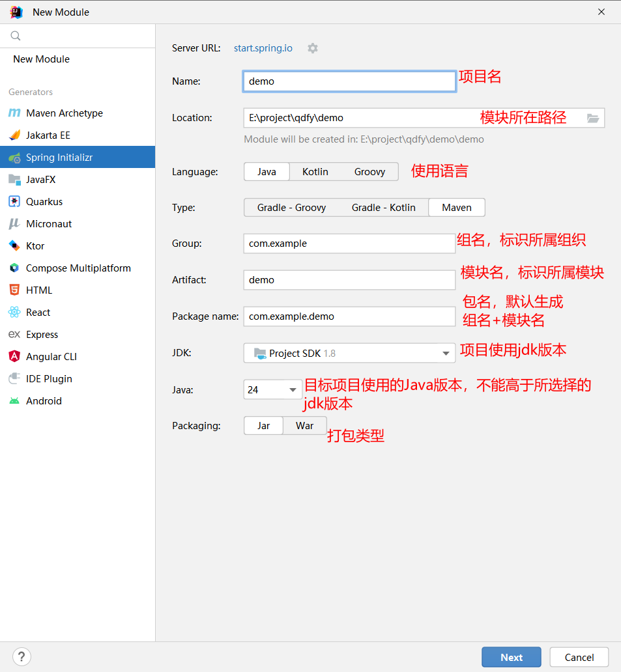Select Ktor generator entry

(78, 246)
